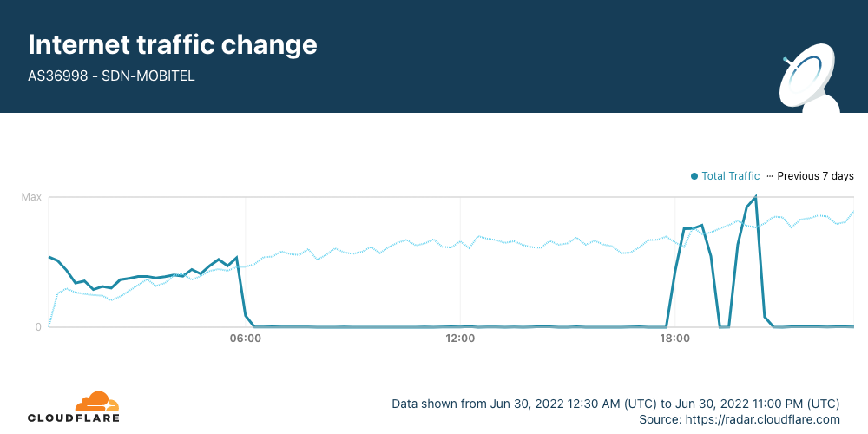Click the 0 y-axis label
The image size is (868, 434).
38,327
